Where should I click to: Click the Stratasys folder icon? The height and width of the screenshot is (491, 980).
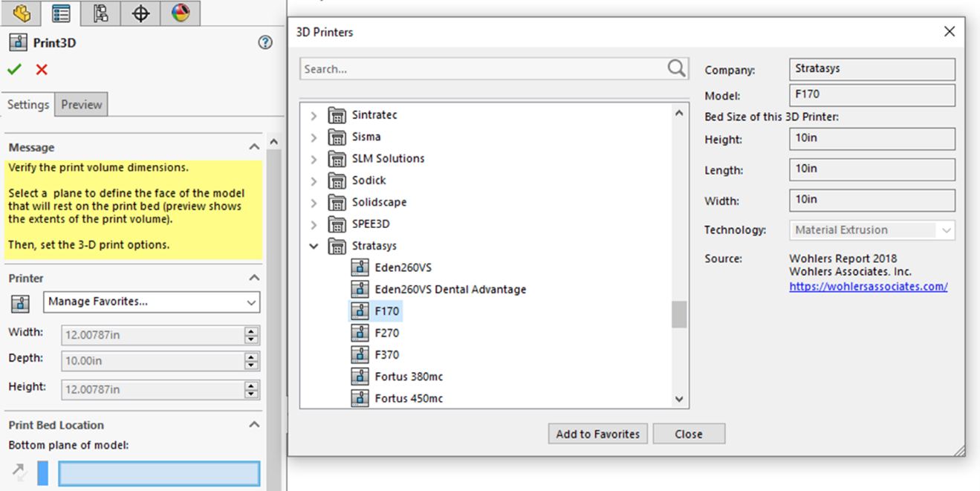[337, 246]
